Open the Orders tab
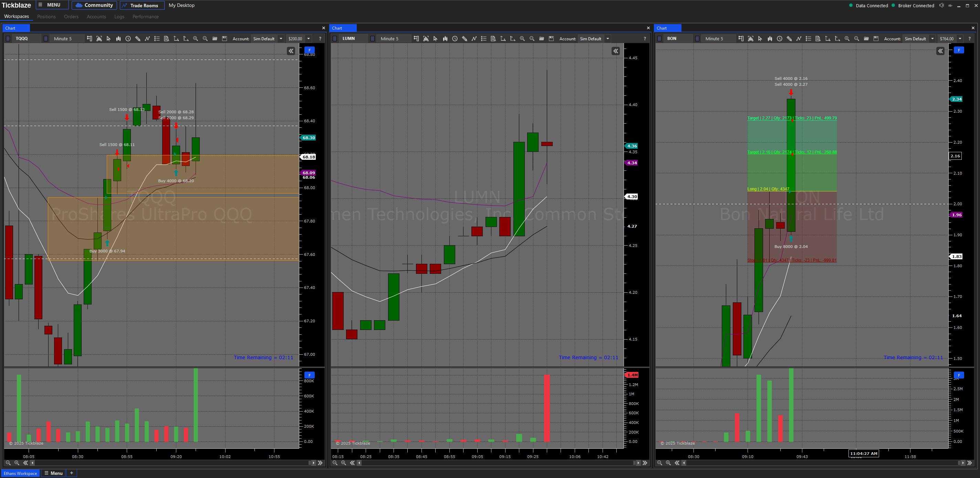 (71, 17)
